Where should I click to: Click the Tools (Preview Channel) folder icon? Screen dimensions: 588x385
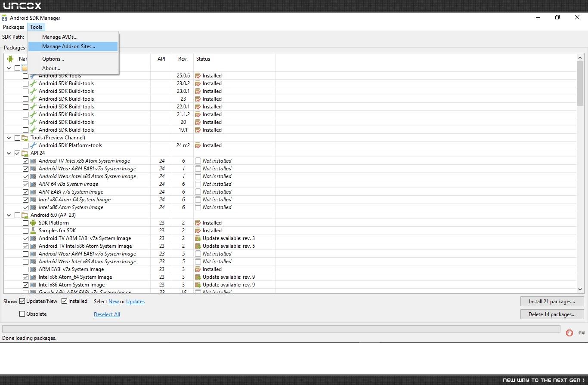(x=25, y=138)
